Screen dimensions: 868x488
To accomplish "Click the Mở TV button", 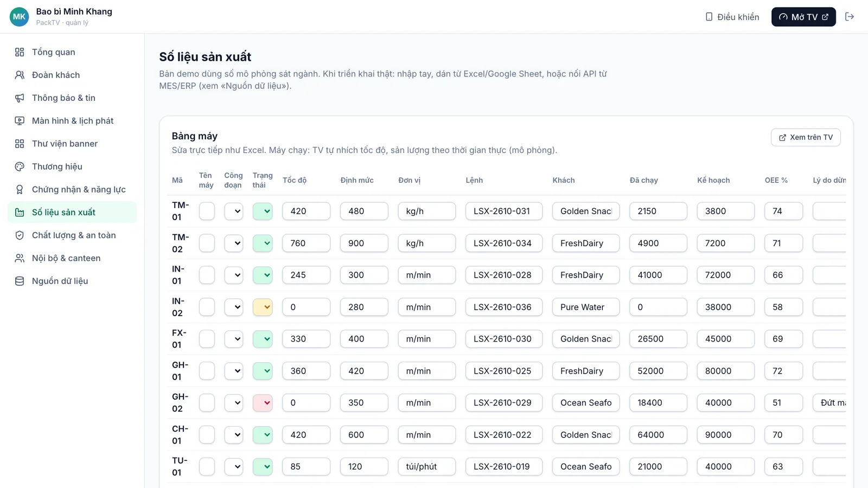I will [803, 17].
